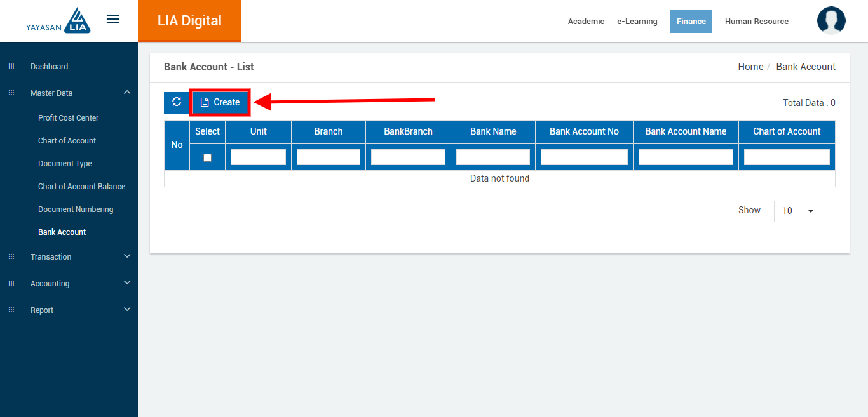The height and width of the screenshot is (417, 868).
Task: Click the Dashboard grid icon
Action: pos(11,67)
